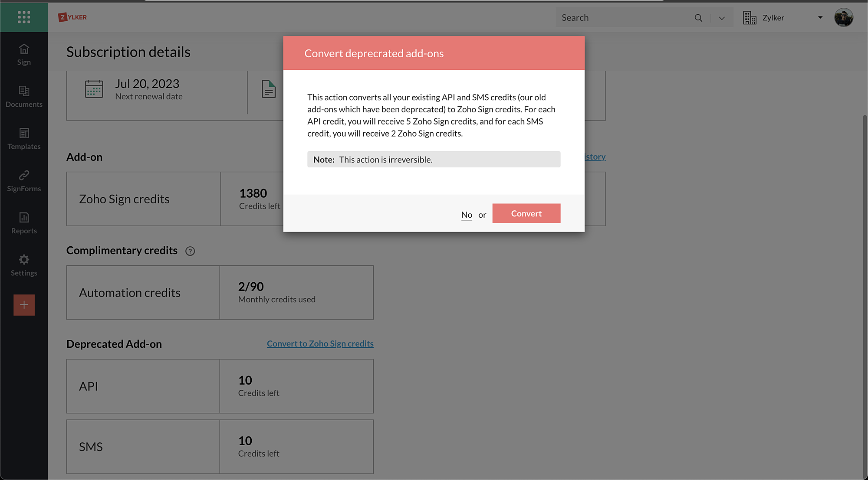Click the search magnifier icon

coord(698,18)
